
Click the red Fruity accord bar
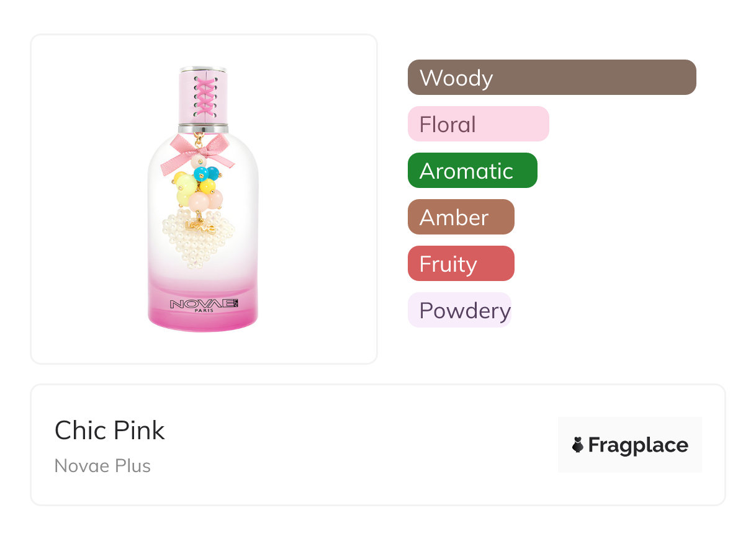[461, 264]
